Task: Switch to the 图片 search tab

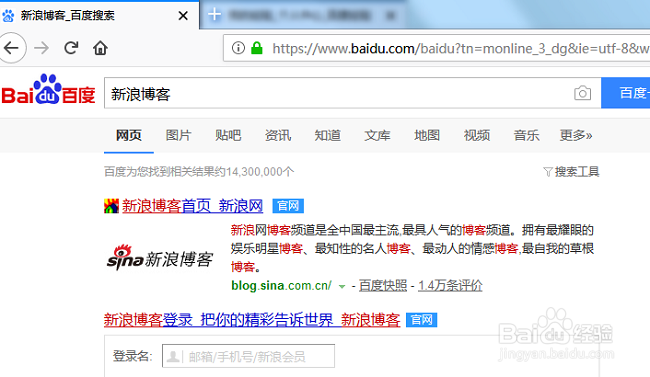Action: tap(179, 135)
